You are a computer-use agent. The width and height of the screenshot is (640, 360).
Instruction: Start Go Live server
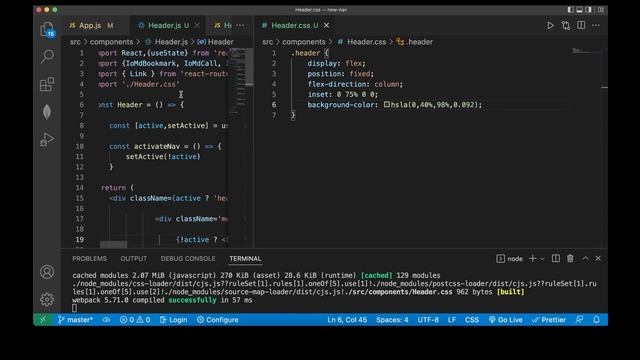[505, 320]
